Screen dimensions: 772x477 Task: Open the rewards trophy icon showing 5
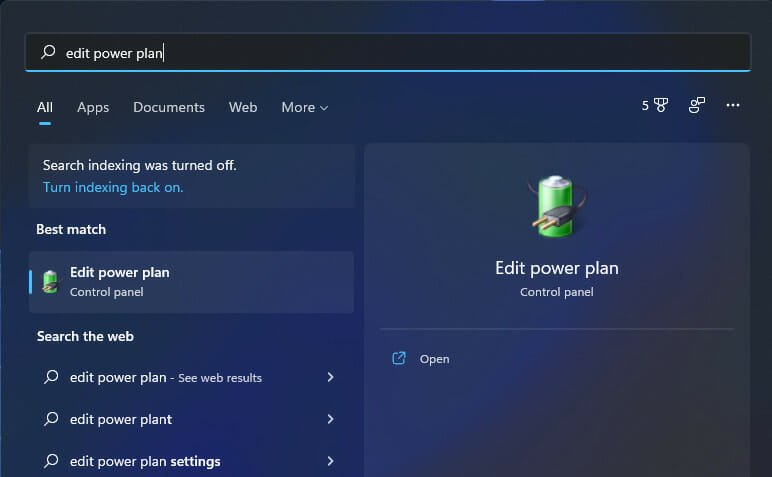[x=655, y=105]
